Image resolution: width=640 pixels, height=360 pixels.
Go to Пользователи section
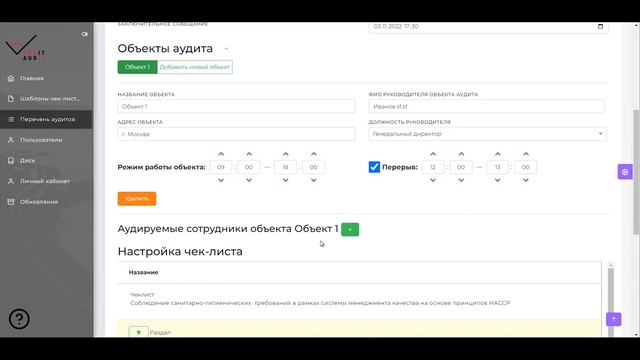coord(41,140)
